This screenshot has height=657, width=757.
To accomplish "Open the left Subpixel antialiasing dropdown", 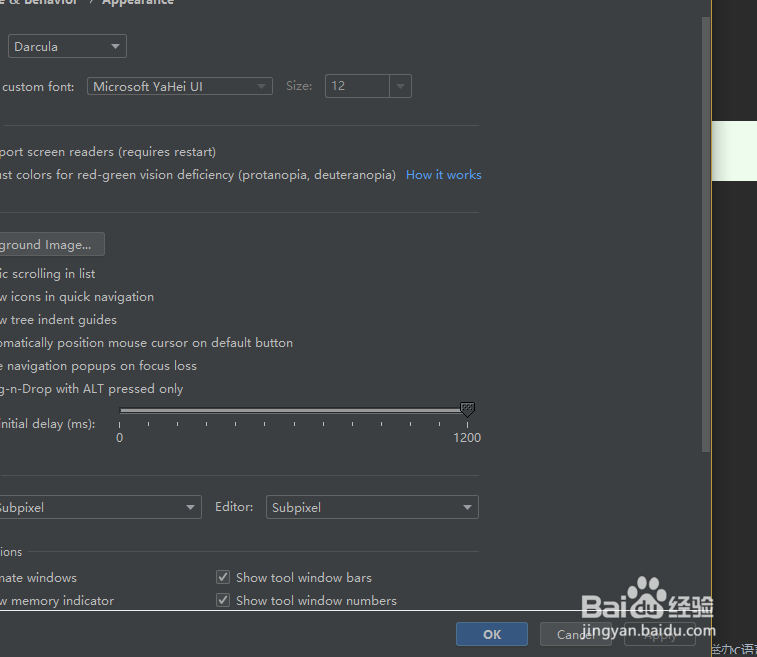I will pos(99,507).
